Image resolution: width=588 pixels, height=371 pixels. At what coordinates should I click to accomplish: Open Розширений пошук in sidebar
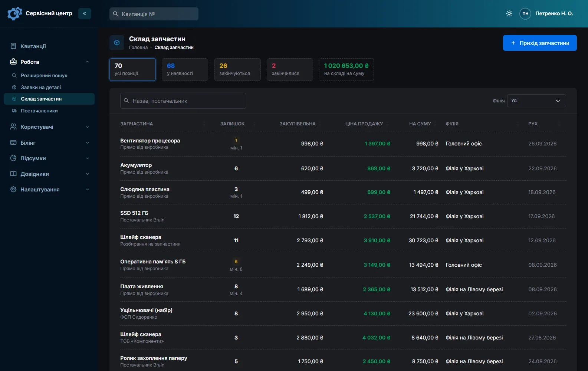pos(49,75)
